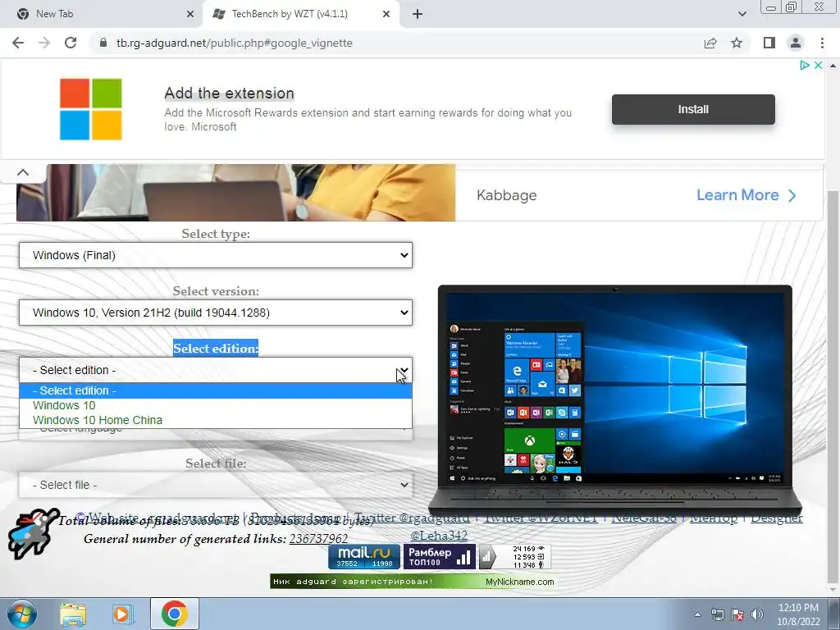This screenshot has width=840, height=630.
Task: Click the mail.ru counter badge
Action: coord(364,557)
